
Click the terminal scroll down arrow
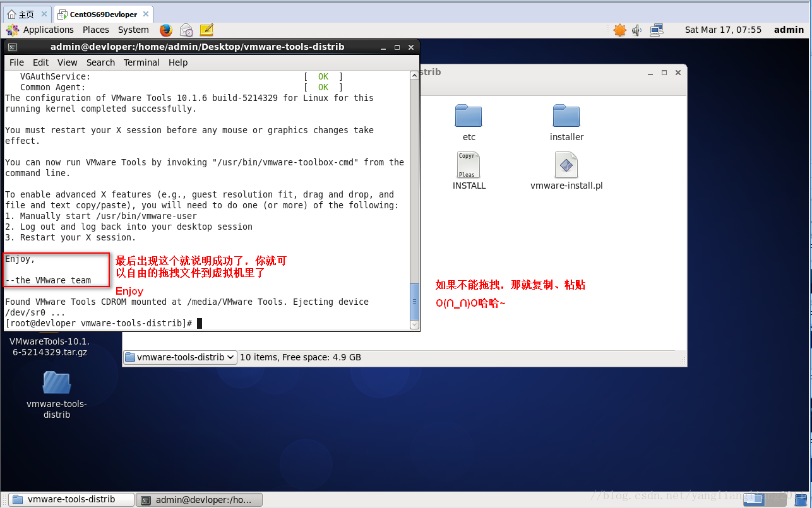[x=415, y=324]
